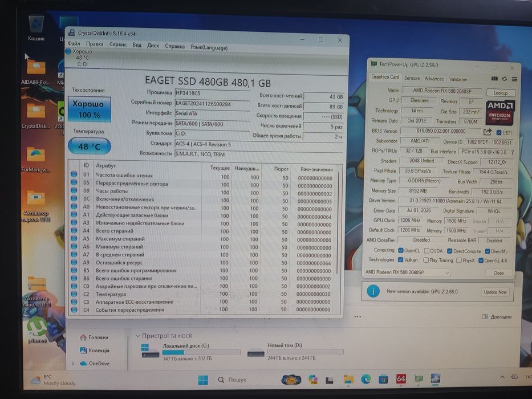Image resolution: width=532 pixels, height=399 pixels.
Task: Click the Локальный диск (C:) usage bar
Action: click(x=201, y=352)
